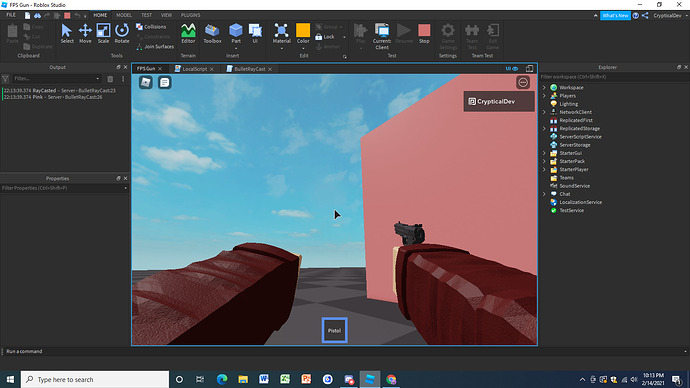Close the FPS Gun tab

160,69
